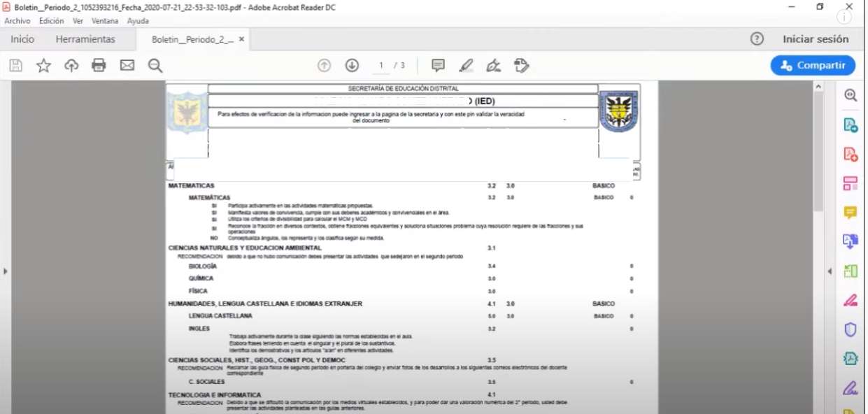Open Protect shield tool in sidebar

pyautogui.click(x=851, y=329)
